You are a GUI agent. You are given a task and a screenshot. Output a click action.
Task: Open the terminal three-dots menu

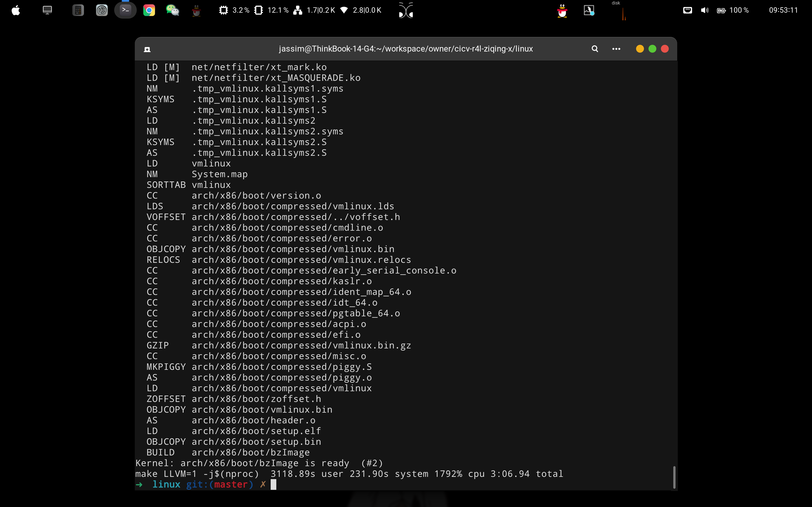tap(616, 49)
